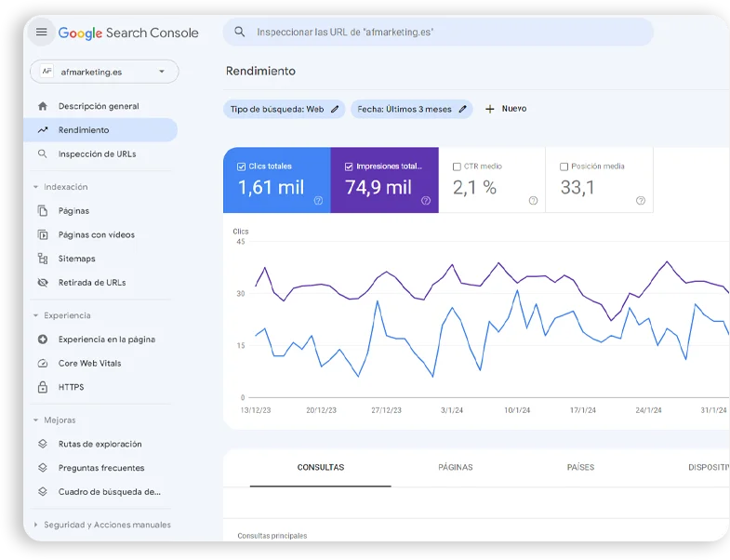
Task: Edit search type filter using pencil icon
Action: pos(335,109)
